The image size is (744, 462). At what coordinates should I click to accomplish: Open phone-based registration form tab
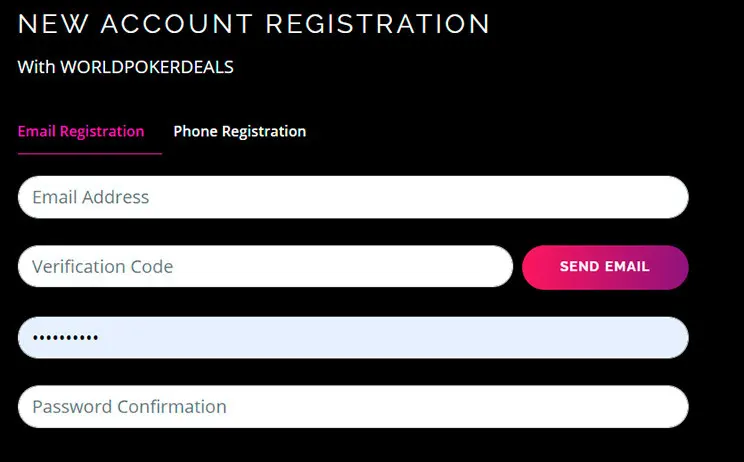point(239,132)
